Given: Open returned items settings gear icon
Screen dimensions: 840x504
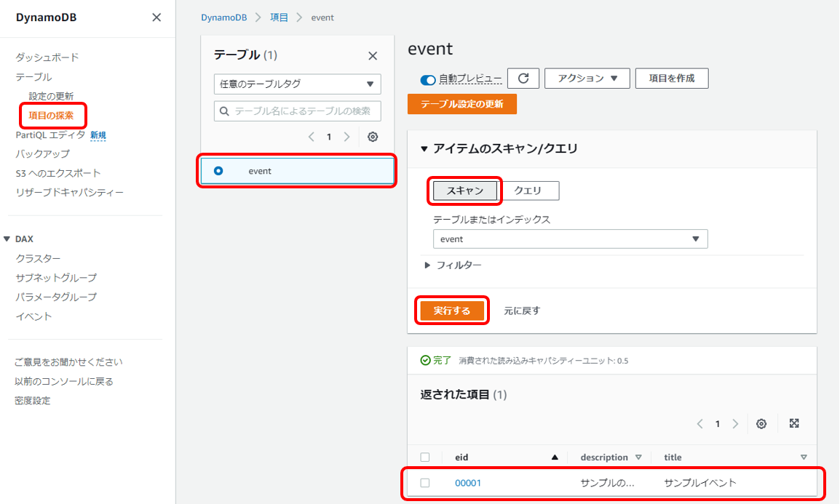Looking at the screenshot, I should [761, 424].
